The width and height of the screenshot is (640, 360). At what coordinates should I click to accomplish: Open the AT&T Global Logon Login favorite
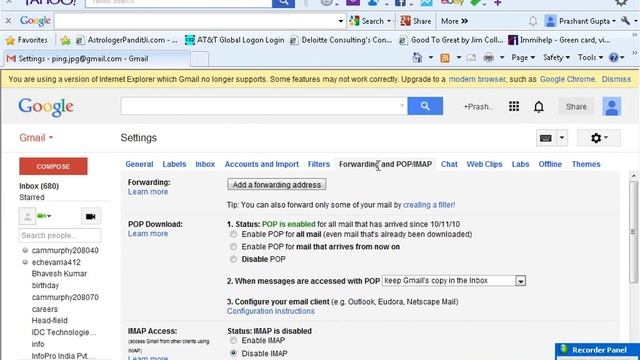(x=235, y=40)
